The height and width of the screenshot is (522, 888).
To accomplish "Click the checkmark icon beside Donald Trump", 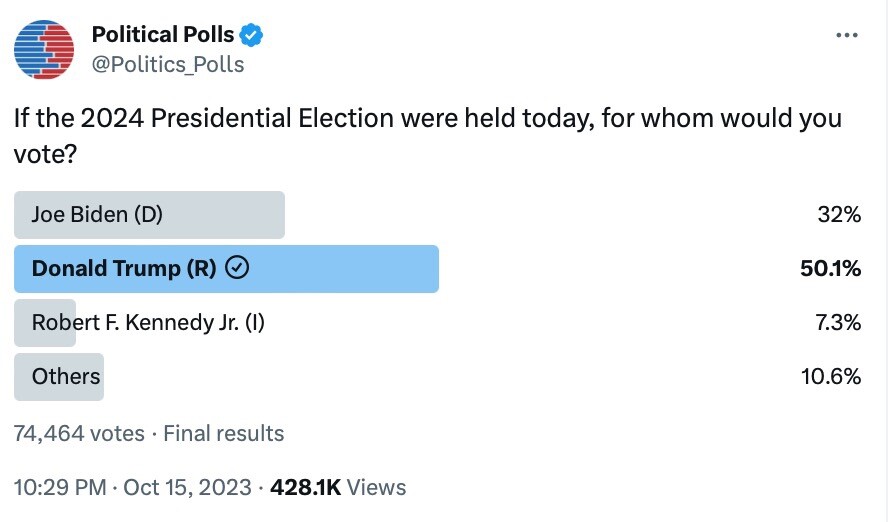I will (238, 268).
